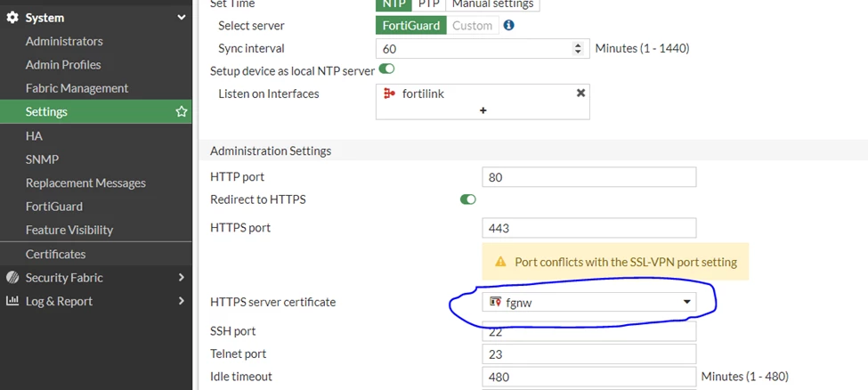868x390 pixels.
Task: Choose Manual settings for time
Action: pos(492,4)
